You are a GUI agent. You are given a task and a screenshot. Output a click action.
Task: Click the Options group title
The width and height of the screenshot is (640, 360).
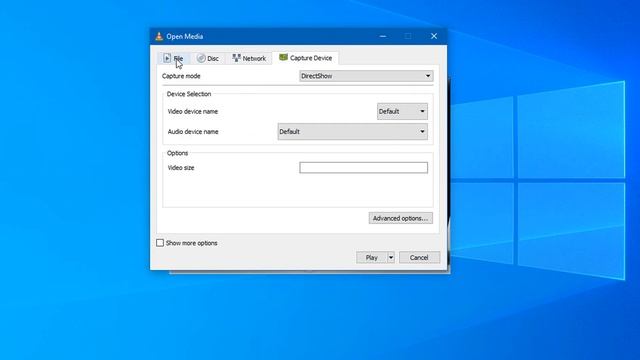pos(178,153)
